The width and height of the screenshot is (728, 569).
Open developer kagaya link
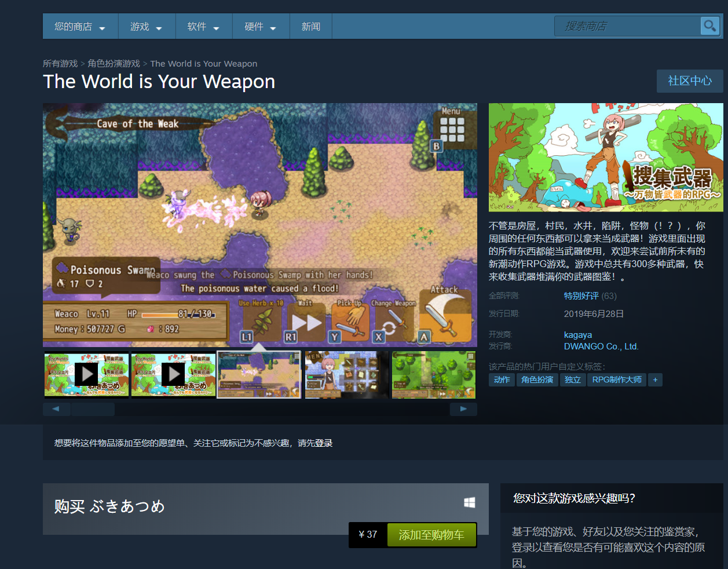578,334
